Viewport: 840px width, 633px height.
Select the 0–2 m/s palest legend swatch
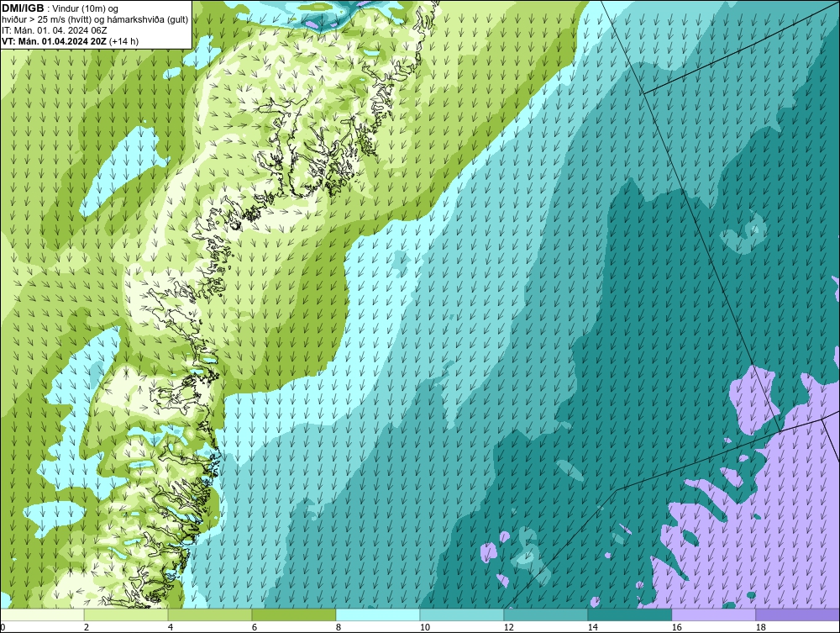[x=42, y=615]
